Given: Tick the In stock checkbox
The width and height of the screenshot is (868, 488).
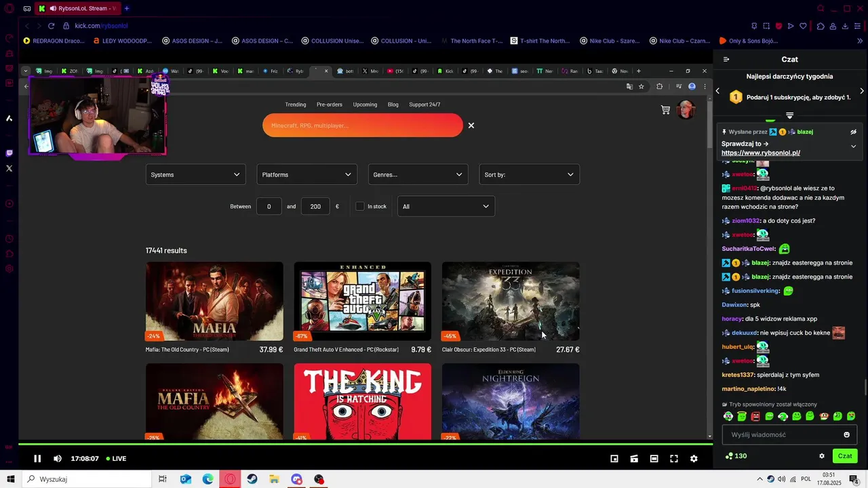Looking at the screenshot, I should [x=360, y=206].
